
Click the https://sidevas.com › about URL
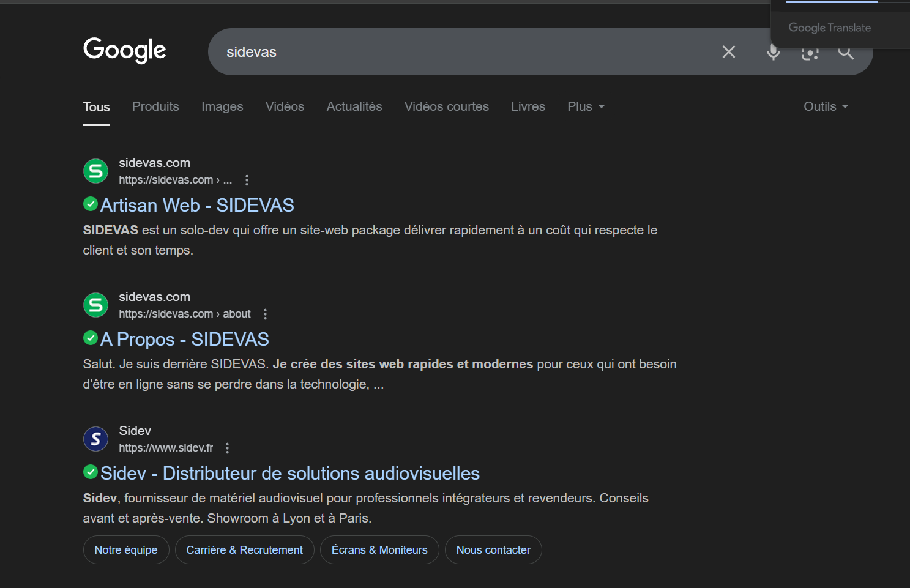(185, 314)
